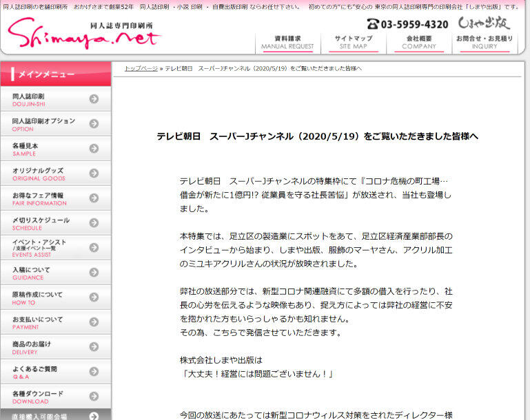
Task: Open the 入稿について GUIDANCE menu item
Action: (56, 273)
